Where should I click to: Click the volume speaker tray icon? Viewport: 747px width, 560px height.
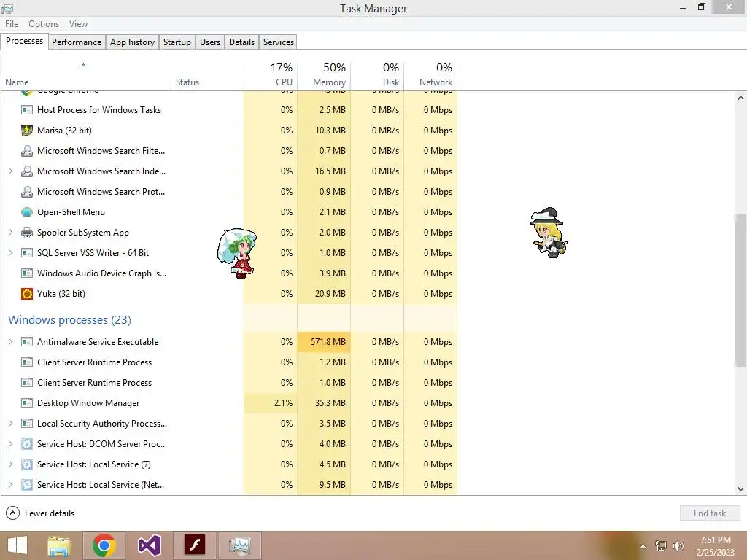(678, 546)
